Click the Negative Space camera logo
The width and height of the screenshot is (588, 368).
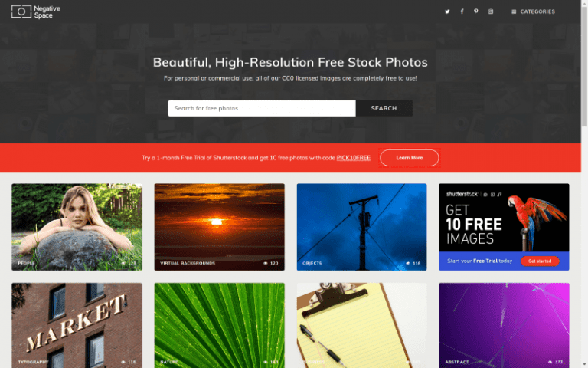[36, 11]
